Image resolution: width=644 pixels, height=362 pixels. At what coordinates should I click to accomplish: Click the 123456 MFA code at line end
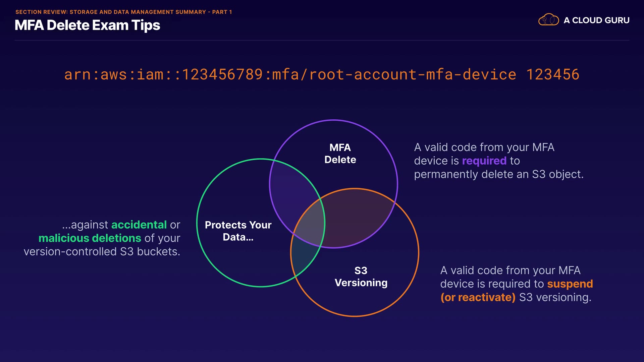pos(552,74)
